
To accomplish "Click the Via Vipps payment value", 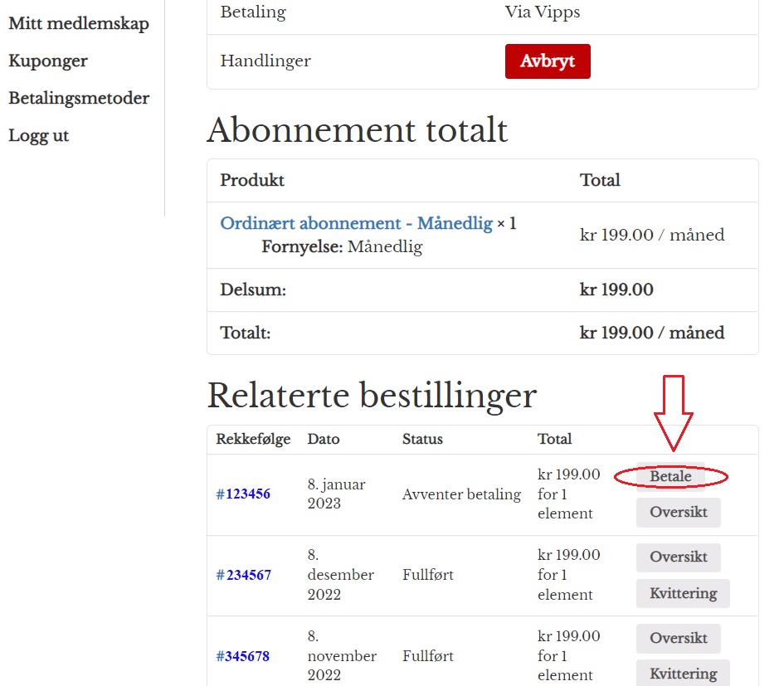I will pyautogui.click(x=542, y=12).
